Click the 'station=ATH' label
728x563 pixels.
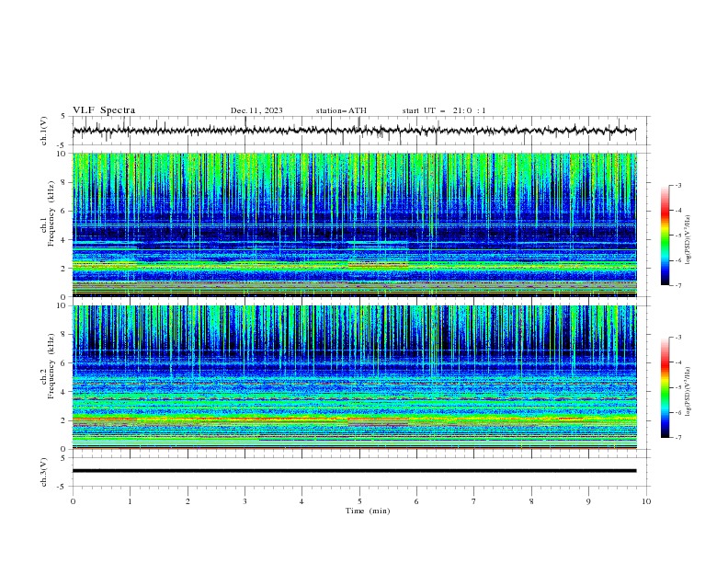(x=341, y=110)
